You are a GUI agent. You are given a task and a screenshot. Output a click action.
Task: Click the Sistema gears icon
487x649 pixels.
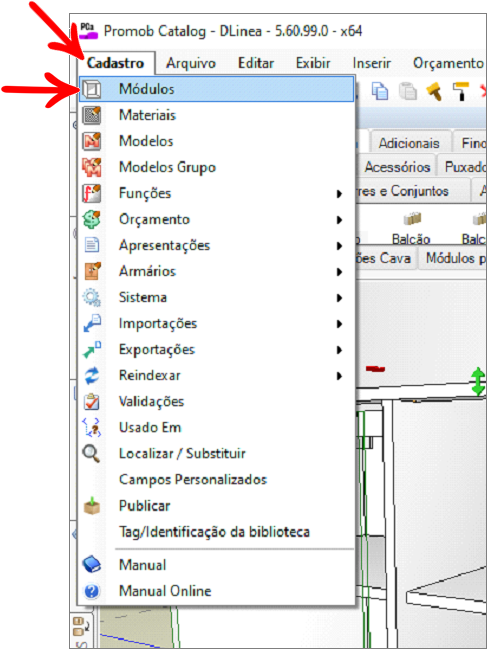click(x=91, y=298)
